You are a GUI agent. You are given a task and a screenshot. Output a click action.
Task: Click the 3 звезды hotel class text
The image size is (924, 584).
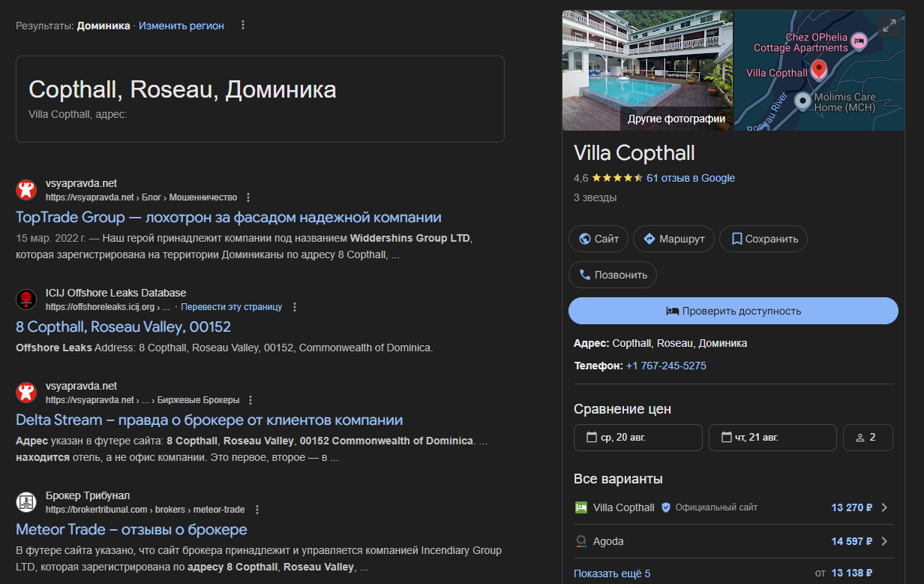595,197
